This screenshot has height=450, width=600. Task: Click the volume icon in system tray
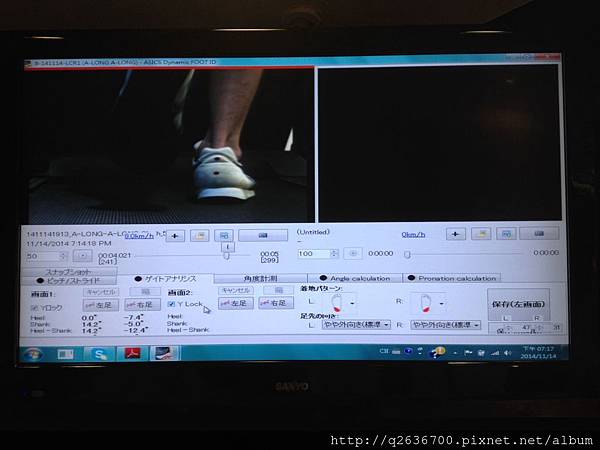508,353
